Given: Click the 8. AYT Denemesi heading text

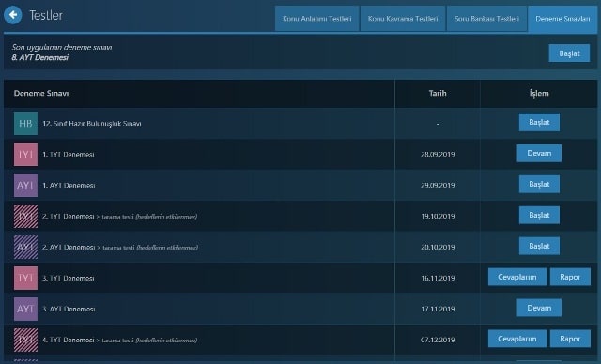Looking at the screenshot, I should click(x=39, y=57).
